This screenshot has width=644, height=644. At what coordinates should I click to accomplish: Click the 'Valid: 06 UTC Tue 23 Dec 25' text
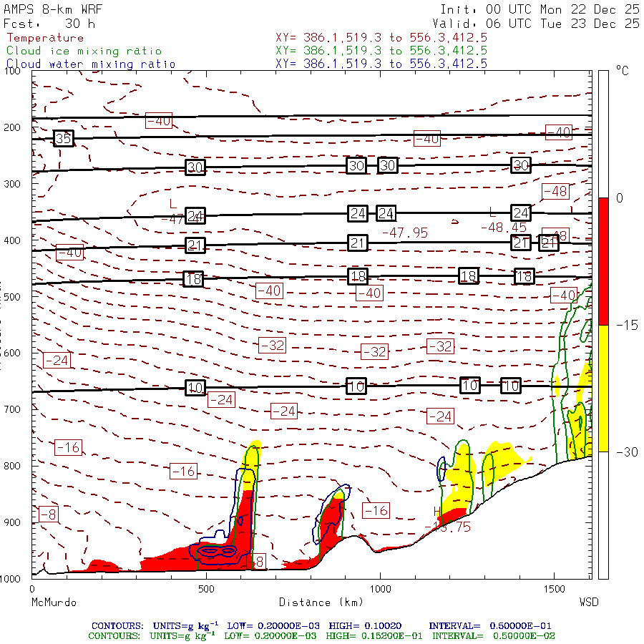535,24
